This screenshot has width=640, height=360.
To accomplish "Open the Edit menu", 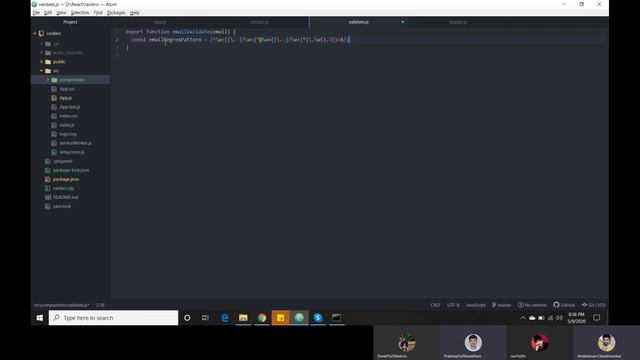I will [48, 13].
